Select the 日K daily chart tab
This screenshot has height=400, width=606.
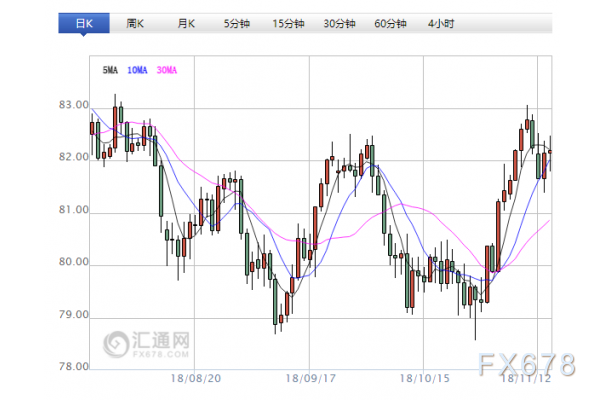[x=84, y=24]
